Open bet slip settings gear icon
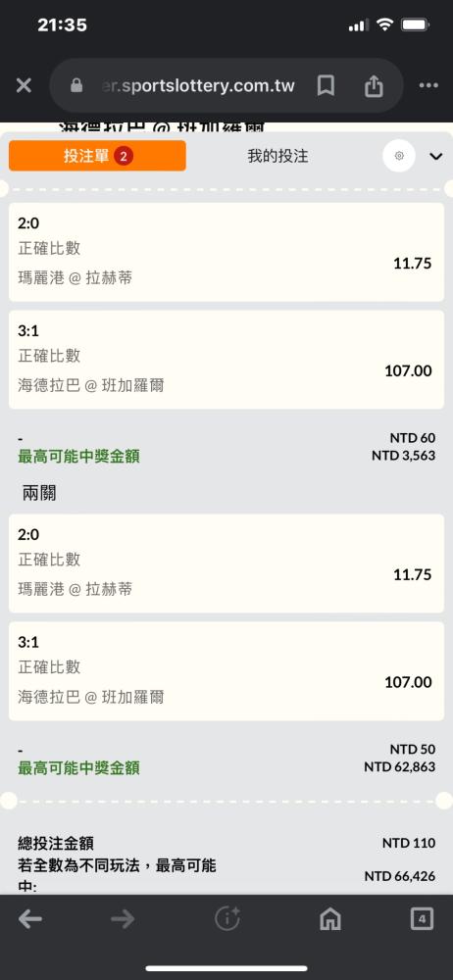 click(399, 156)
